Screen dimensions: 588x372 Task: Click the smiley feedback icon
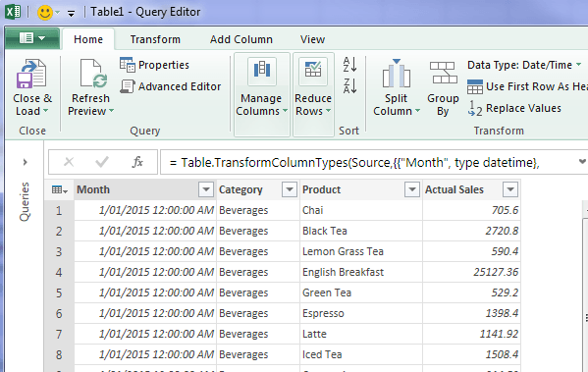coord(45,13)
